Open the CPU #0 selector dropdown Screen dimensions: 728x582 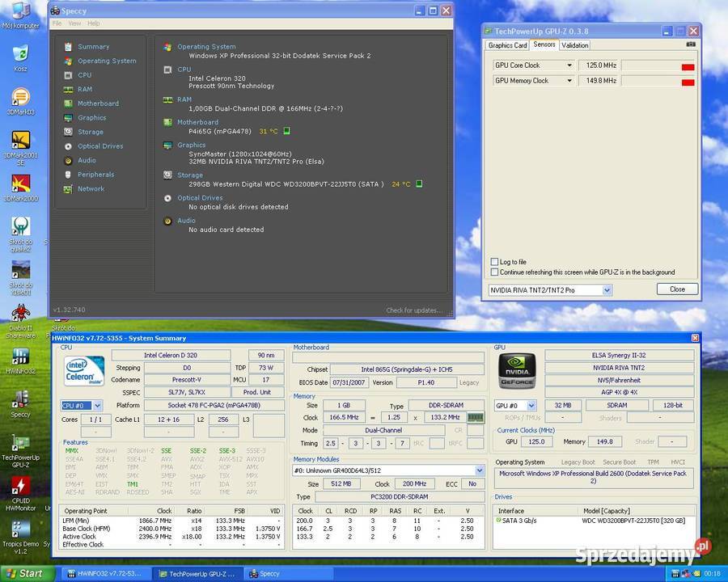click(x=97, y=406)
